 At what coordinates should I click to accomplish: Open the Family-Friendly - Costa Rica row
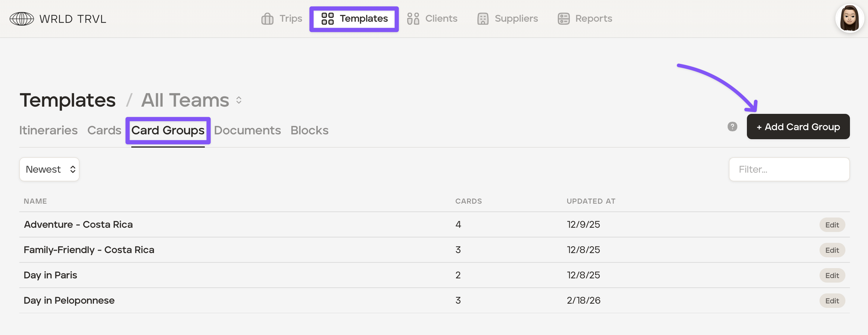pyautogui.click(x=89, y=250)
